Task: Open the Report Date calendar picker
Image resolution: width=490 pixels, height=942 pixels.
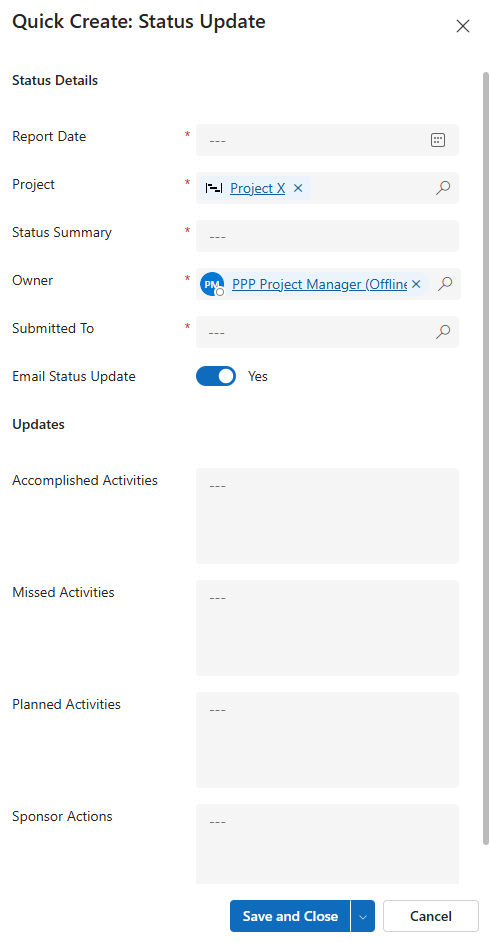Action: [x=438, y=140]
